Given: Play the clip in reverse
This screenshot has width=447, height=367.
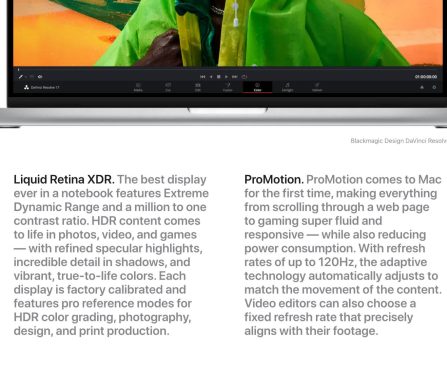Looking at the screenshot, I should (x=211, y=77).
